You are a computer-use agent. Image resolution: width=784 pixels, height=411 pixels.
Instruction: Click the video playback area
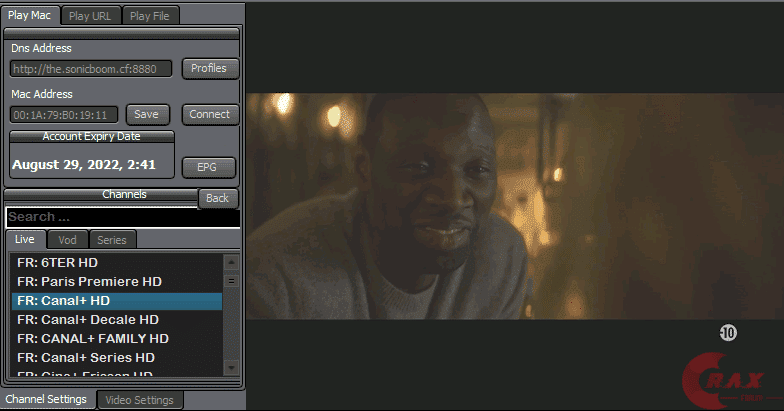(x=514, y=206)
